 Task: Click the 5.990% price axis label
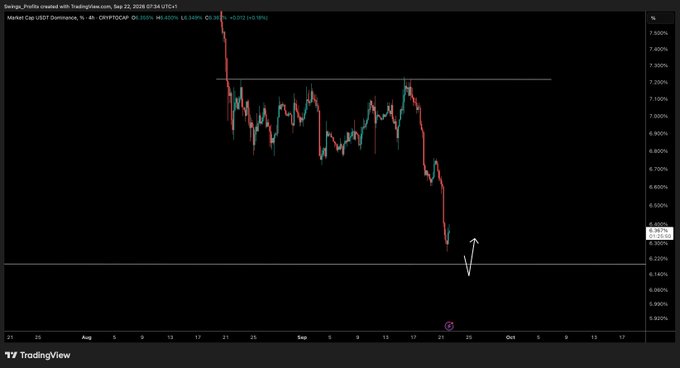pyautogui.click(x=658, y=304)
